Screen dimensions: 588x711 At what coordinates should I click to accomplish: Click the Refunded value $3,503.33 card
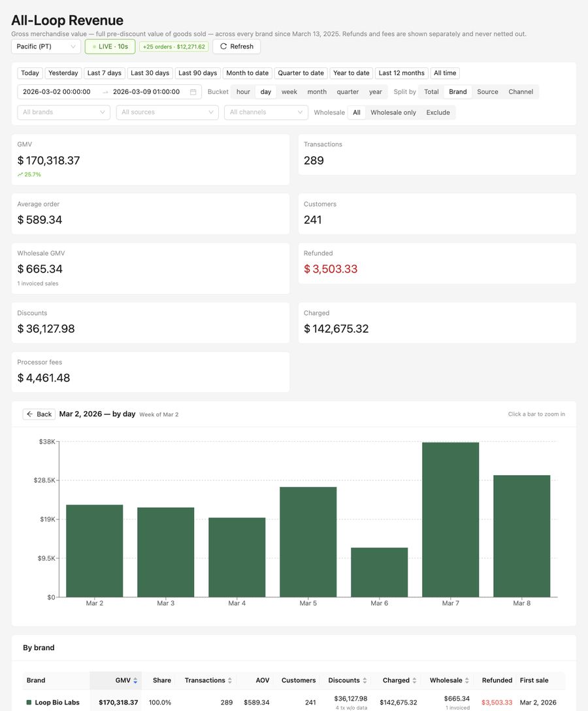point(331,269)
